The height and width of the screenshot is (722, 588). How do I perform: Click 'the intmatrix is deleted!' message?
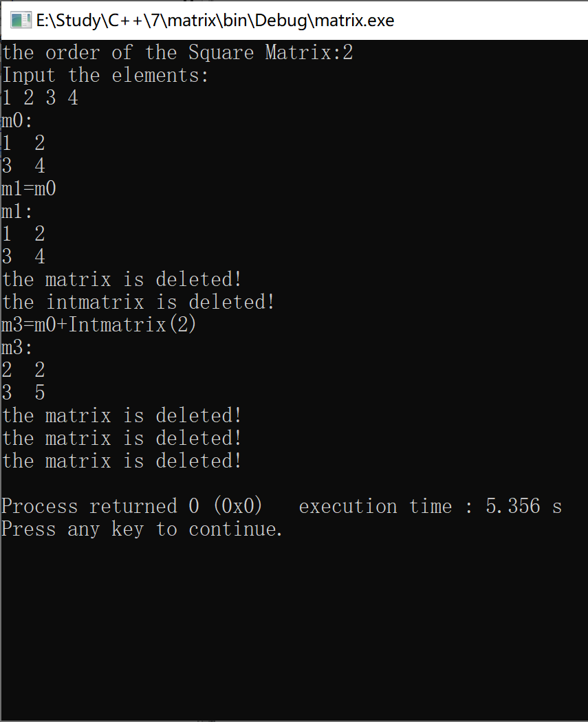138,302
